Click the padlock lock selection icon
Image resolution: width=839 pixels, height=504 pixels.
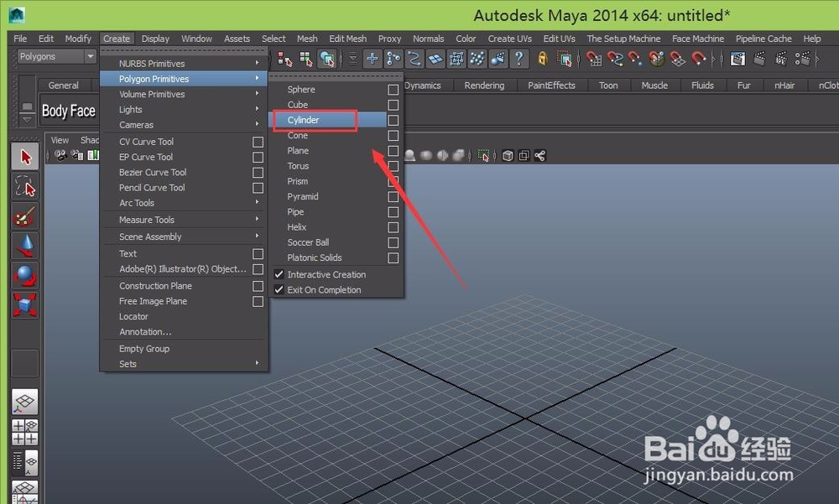click(x=543, y=59)
